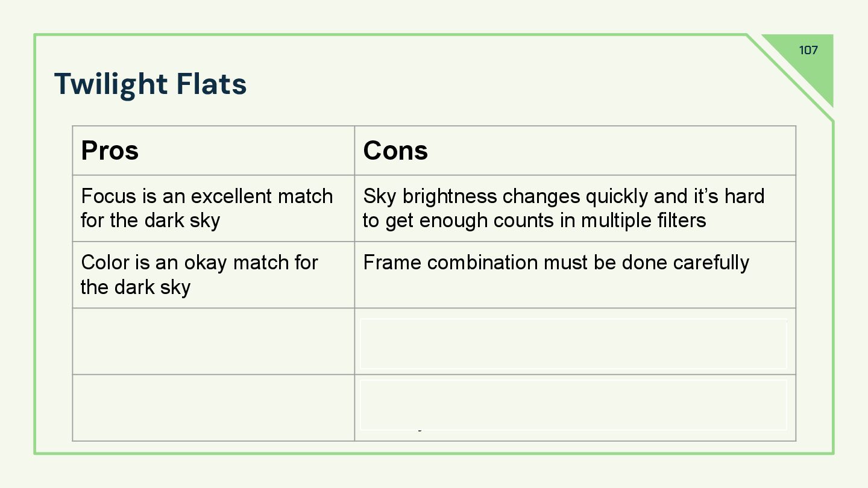Select the white box in bottom-row Cons cell

[x=573, y=405]
